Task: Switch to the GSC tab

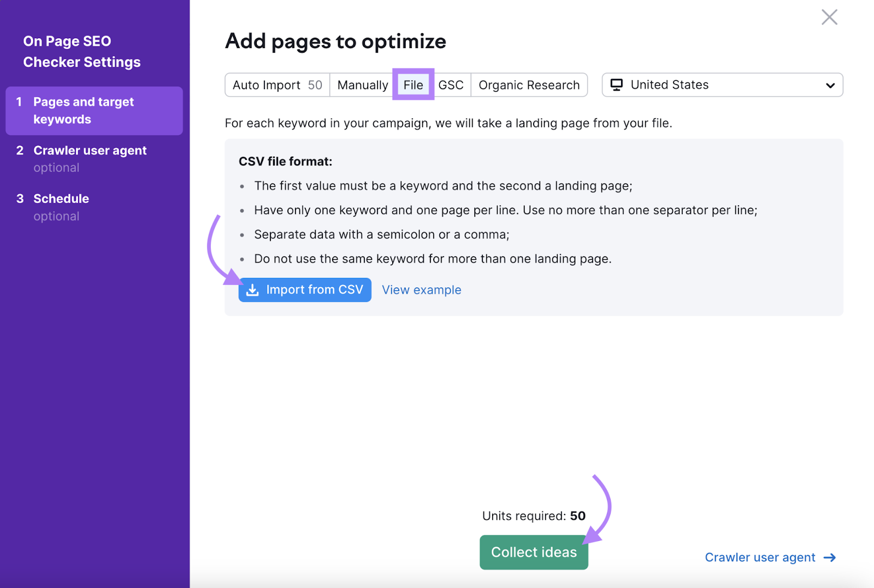Action: tap(451, 85)
